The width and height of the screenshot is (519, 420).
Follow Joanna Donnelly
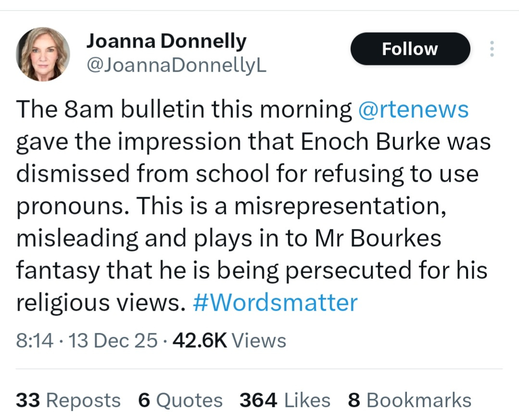[410, 49]
